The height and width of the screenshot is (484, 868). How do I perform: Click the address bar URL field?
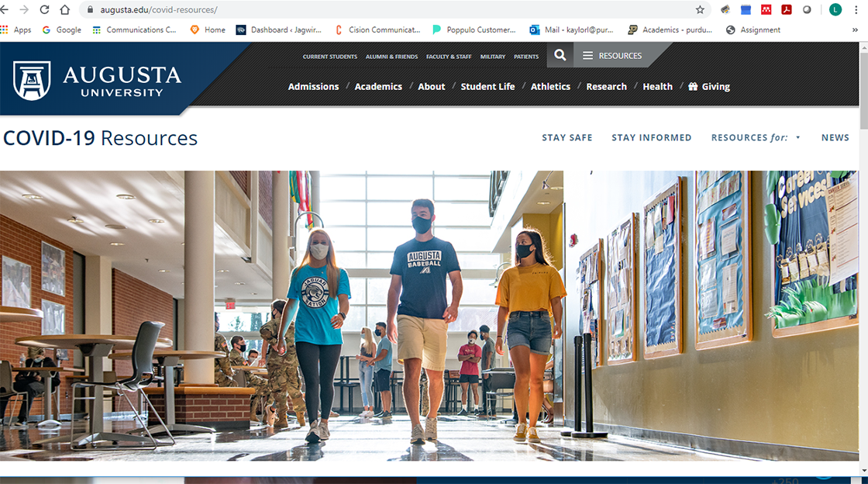click(x=387, y=10)
